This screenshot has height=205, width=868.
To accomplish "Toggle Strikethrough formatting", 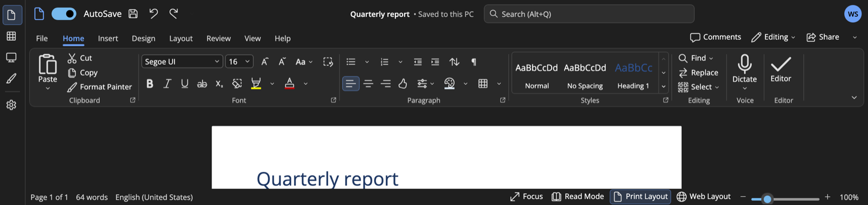I will pos(202,83).
